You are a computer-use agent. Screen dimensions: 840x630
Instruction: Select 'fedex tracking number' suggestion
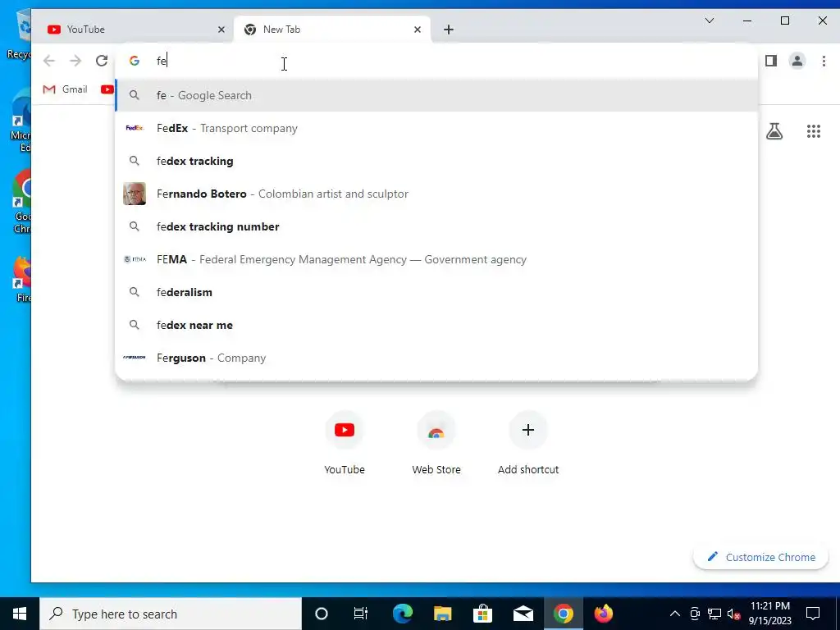click(x=436, y=226)
